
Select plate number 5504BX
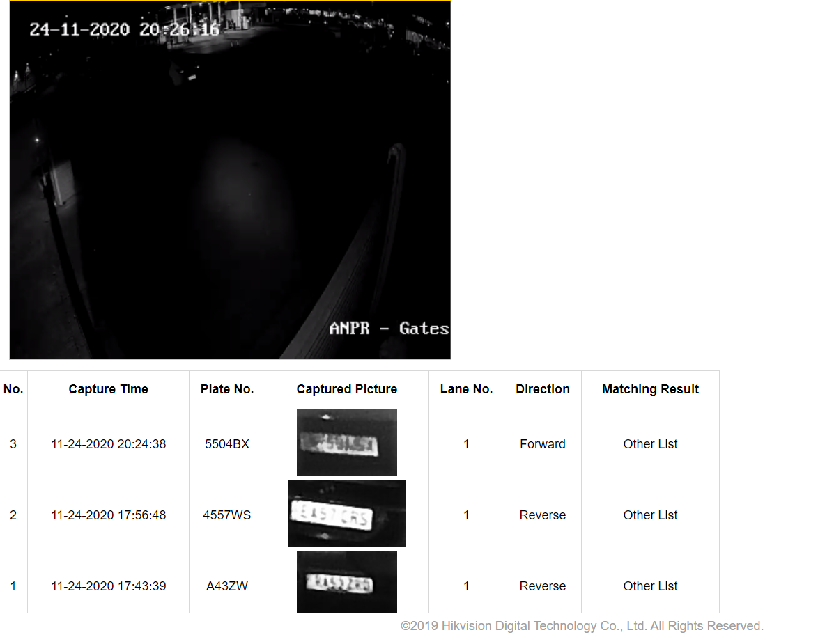(227, 444)
